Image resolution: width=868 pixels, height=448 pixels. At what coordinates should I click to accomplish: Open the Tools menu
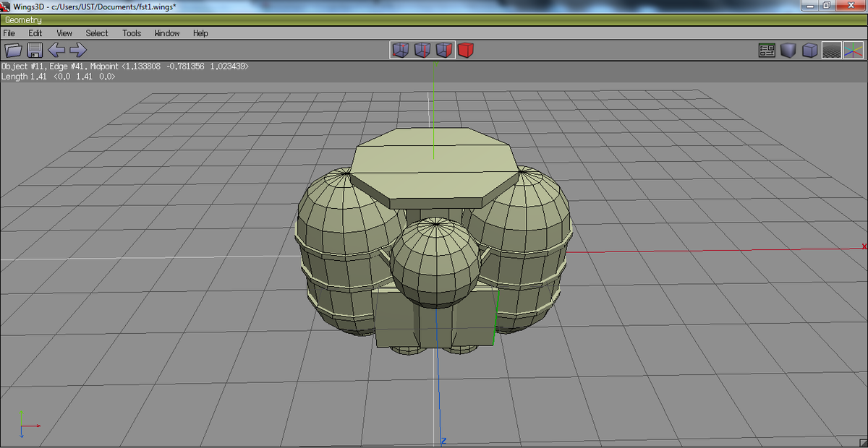pos(132,33)
